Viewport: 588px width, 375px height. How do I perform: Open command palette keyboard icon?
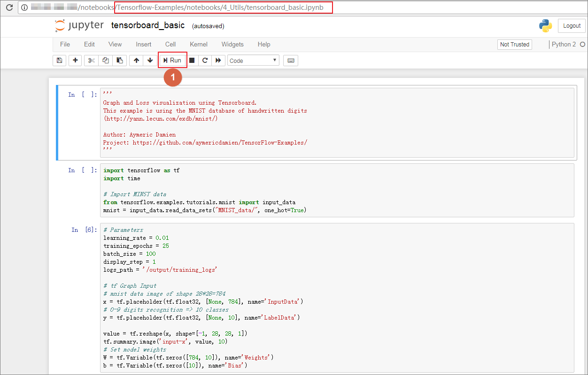tap(291, 61)
